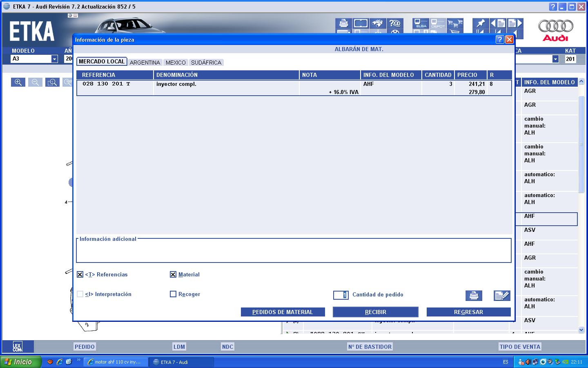Open the multiple shopping carts icon
This screenshot has height=368, width=588.
click(455, 23)
